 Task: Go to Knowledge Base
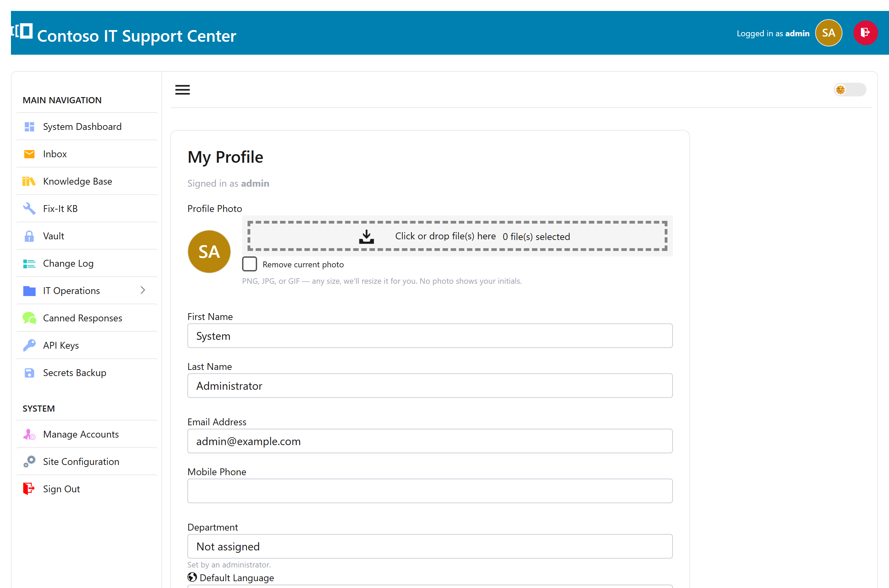(87, 182)
